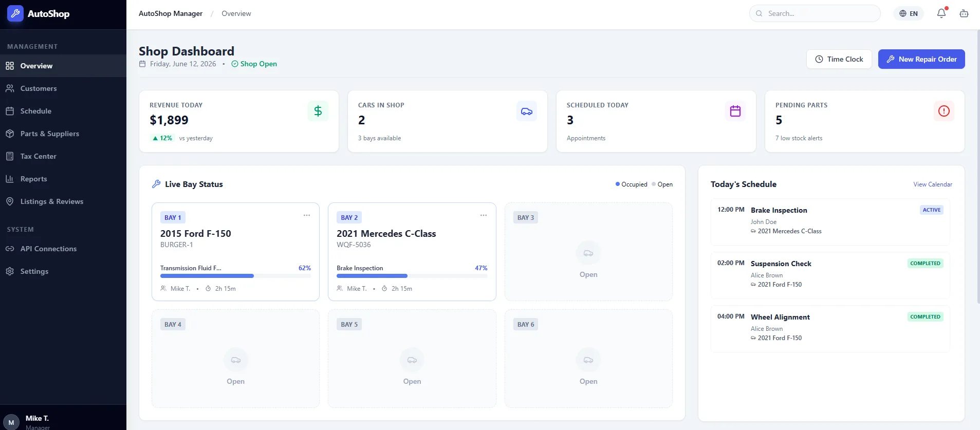The height and width of the screenshot is (430, 980).
Task: Click the AutoShop Manager breadcrumb
Action: pos(171,13)
